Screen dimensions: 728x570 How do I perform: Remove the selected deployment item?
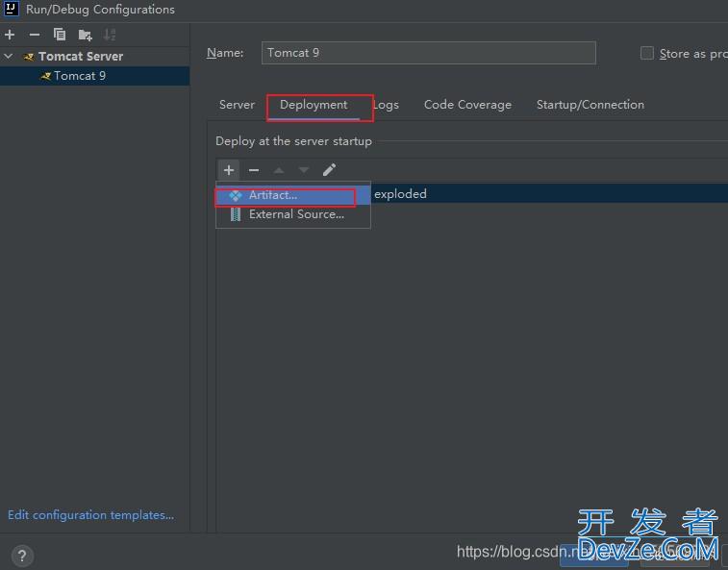tap(254, 170)
